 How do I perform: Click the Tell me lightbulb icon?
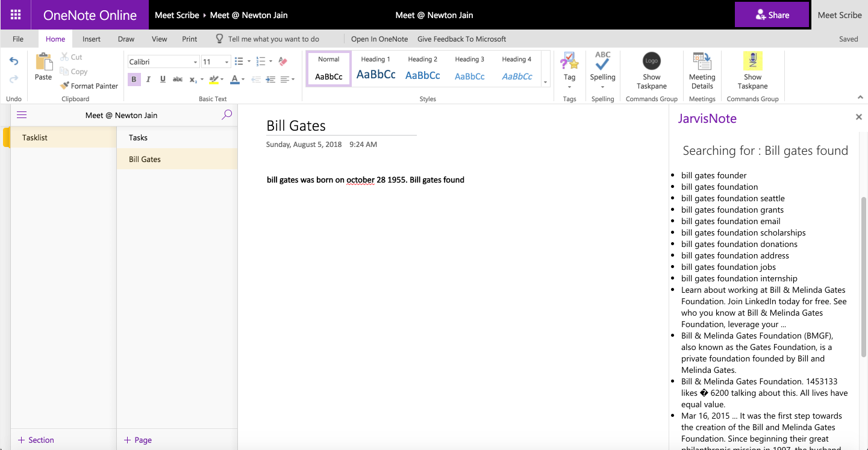(x=219, y=39)
